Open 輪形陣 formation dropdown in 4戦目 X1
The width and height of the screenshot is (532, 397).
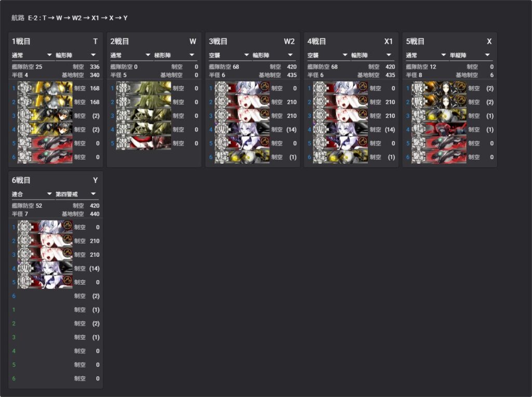point(372,55)
